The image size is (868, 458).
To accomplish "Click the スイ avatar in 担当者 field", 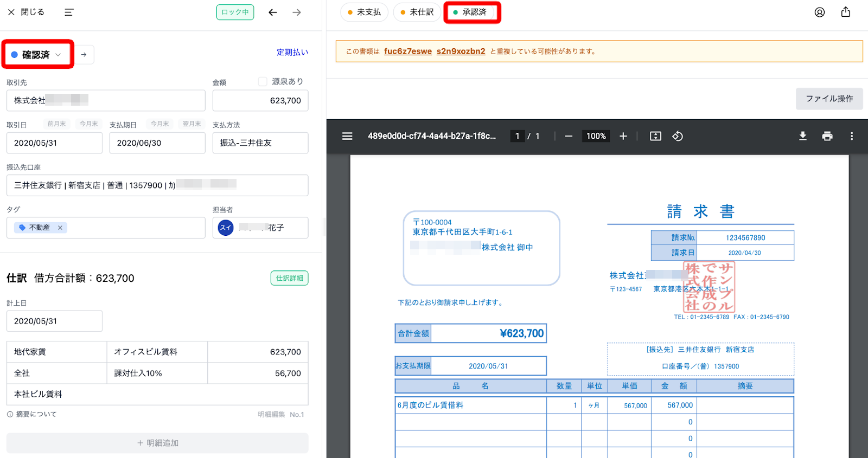I will [x=226, y=228].
